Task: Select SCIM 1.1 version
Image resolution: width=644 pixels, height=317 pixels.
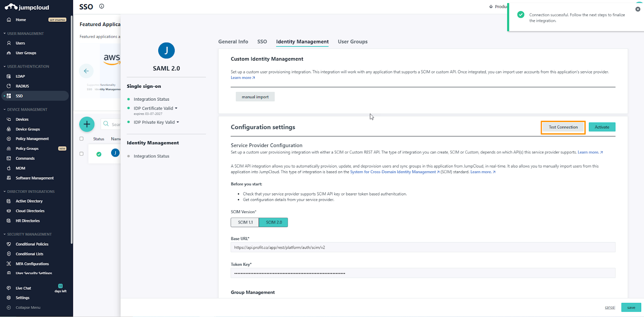Action: coord(245,222)
